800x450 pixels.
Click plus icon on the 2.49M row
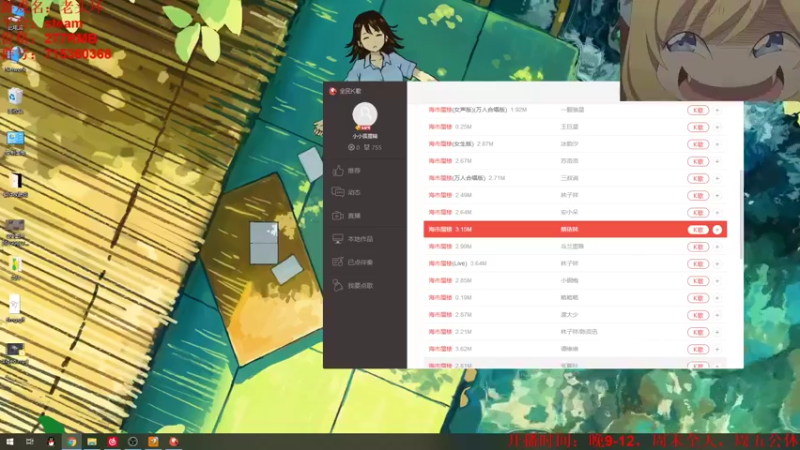[x=717, y=195]
